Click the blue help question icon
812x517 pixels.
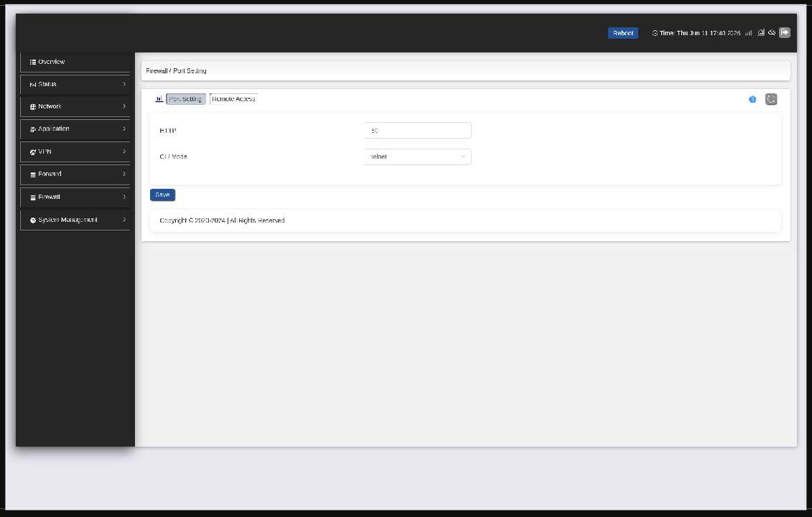click(752, 100)
